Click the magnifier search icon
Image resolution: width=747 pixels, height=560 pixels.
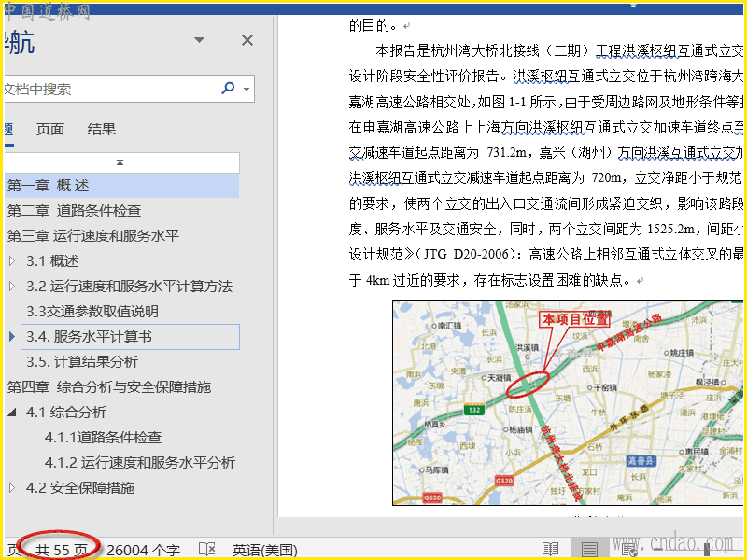[x=228, y=88]
